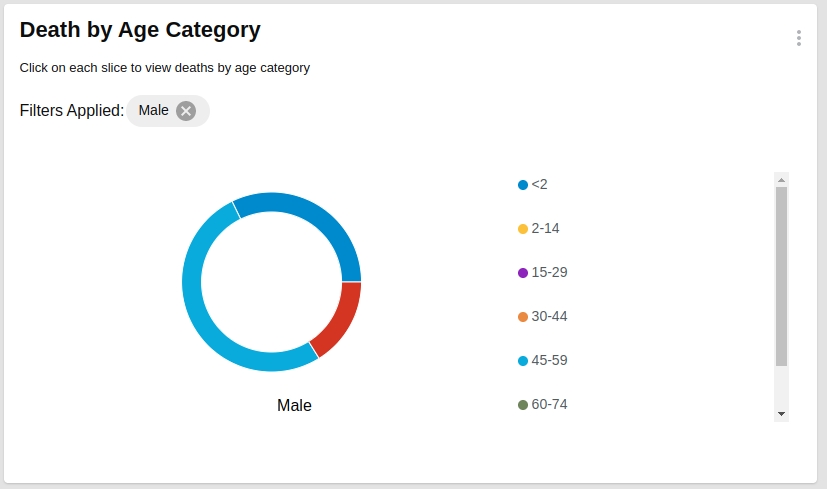The width and height of the screenshot is (827, 489).
Task: Click the 15-29 legend purple dot
Action: click(523, 273)
